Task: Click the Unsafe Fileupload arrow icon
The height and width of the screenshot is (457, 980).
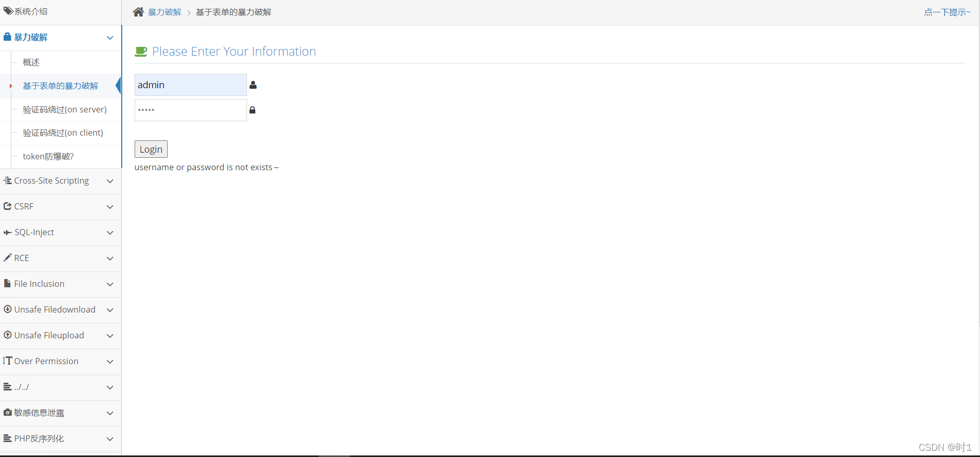Action: click(7, 335)
